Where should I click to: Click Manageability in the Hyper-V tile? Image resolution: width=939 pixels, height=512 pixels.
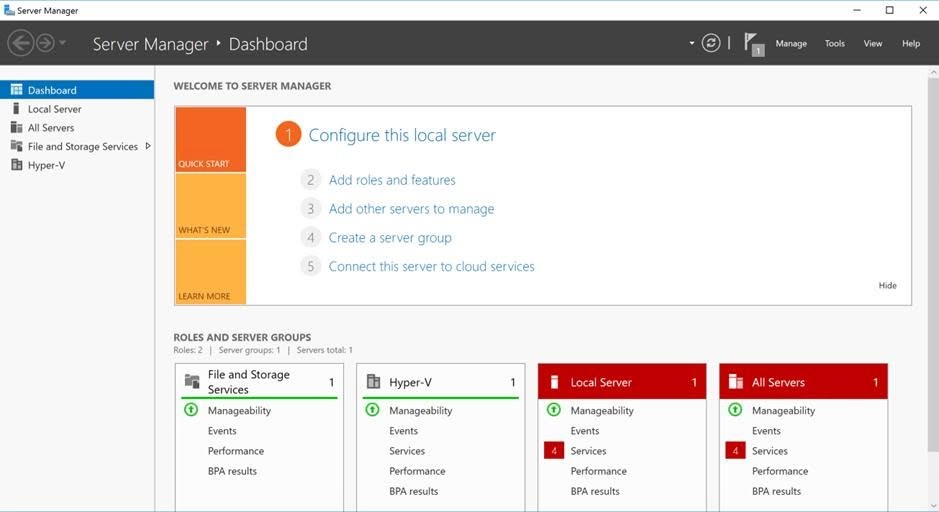tap(421, 410)
